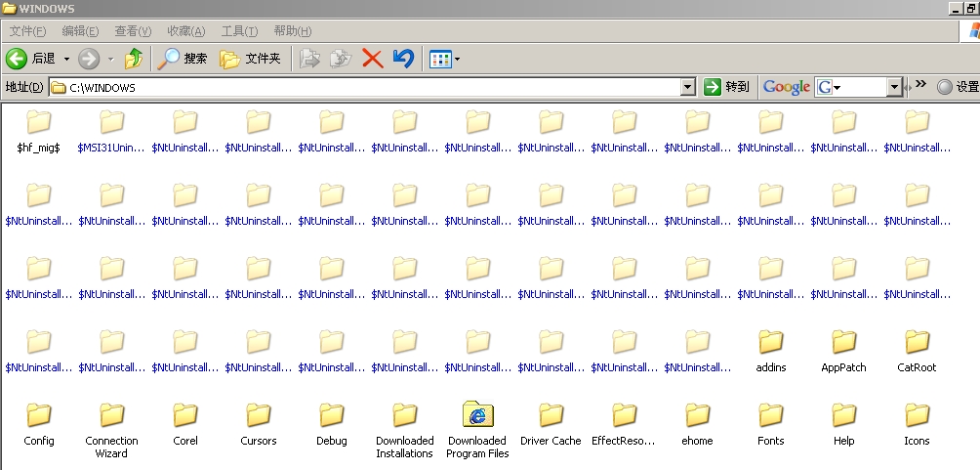
Task: Select the Downloaded Program Files folder
Action: [x=477, y=431]
